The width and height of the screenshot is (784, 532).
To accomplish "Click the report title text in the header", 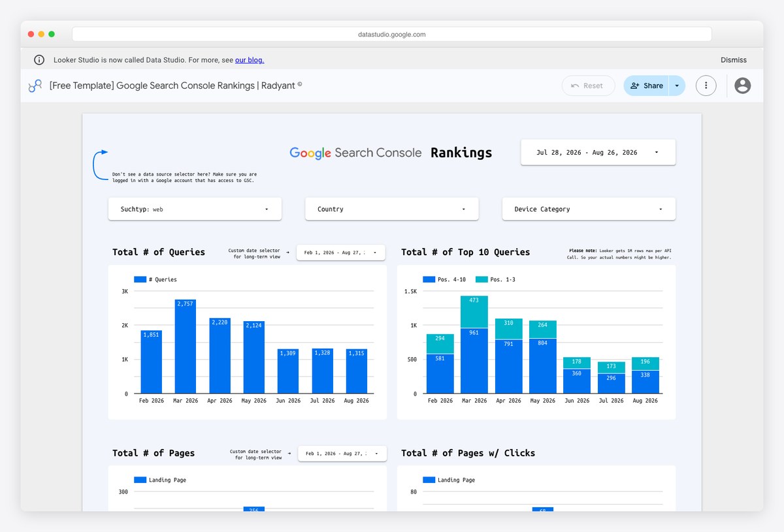I will pos(176,86).
